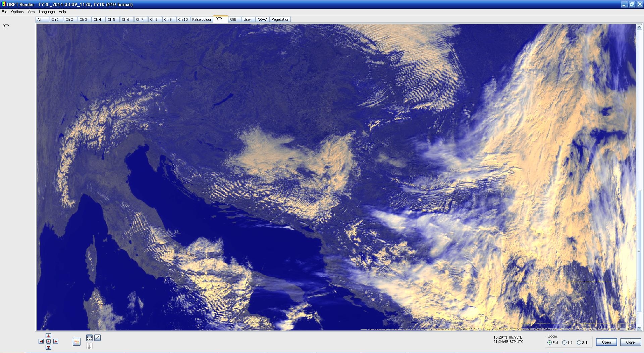644x353 pixels.
Task: Switch to the RGB tab
Action: [234, 19]
